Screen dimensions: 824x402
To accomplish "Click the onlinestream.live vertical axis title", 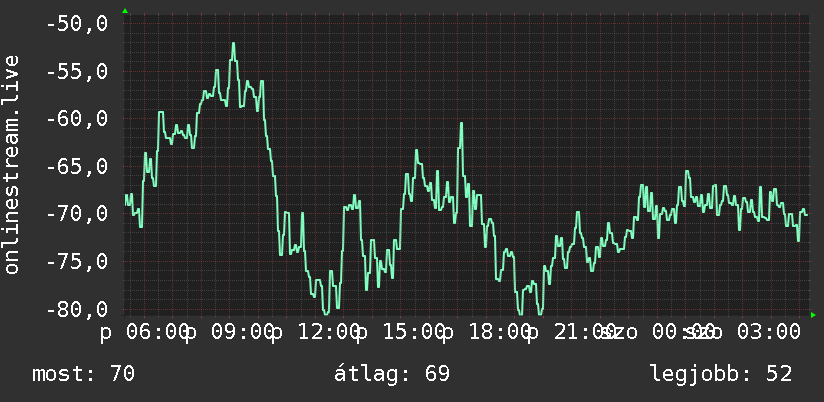I will 11,164.
